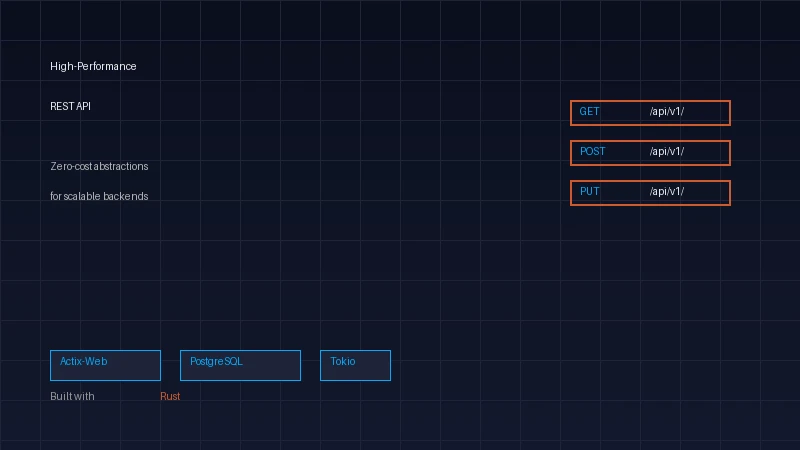Select the REST API title line

[71, 106]
